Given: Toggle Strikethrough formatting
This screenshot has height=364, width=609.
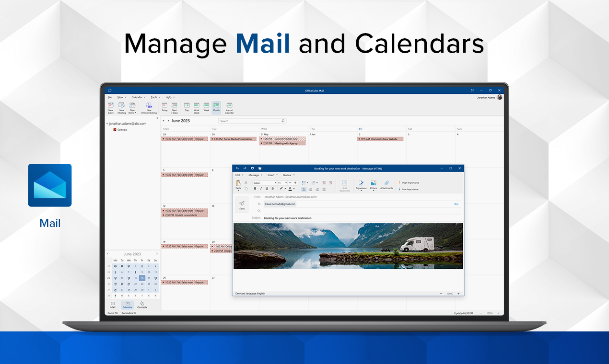Looking at the screenshot, I should point(273,189).
